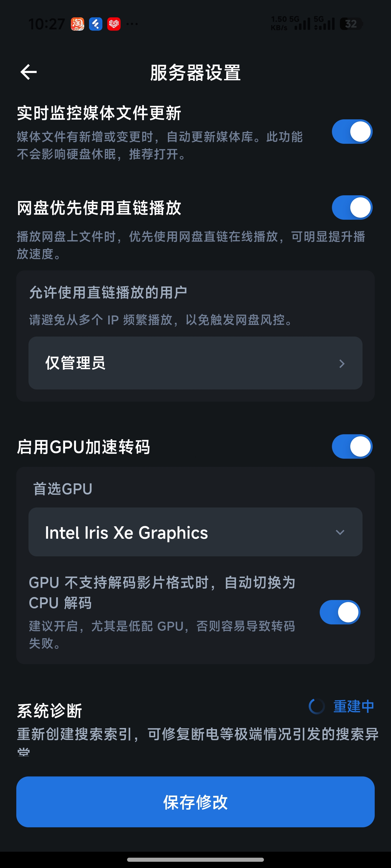The image size is (391, 868).
Task: Tap the rebuilding spinner icon
Action: tap(317, 706)
